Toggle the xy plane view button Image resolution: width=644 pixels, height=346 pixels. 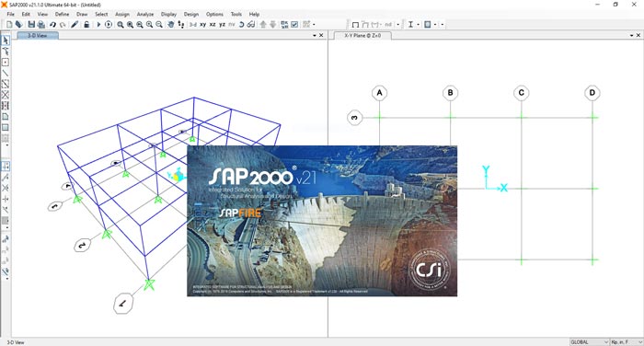[203, 25]
